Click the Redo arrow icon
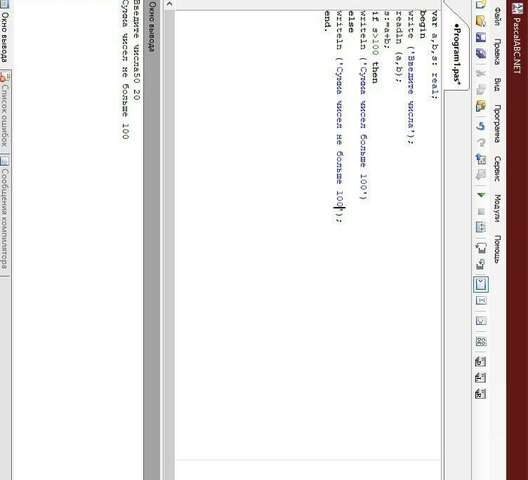Image resolution: width=528 pixels, height=480 pixels. [481, 142]
